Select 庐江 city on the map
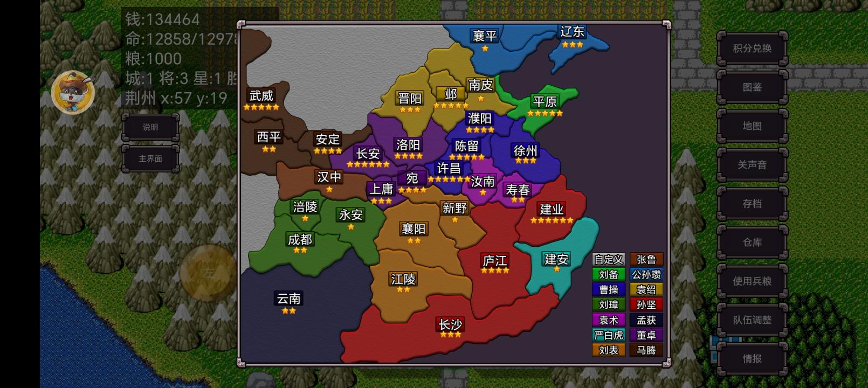 [495, 261]
